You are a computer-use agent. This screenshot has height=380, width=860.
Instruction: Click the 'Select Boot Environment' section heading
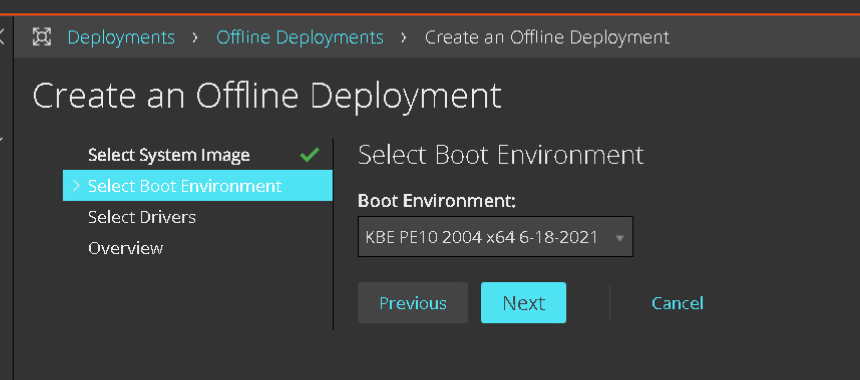coord(500,155)
